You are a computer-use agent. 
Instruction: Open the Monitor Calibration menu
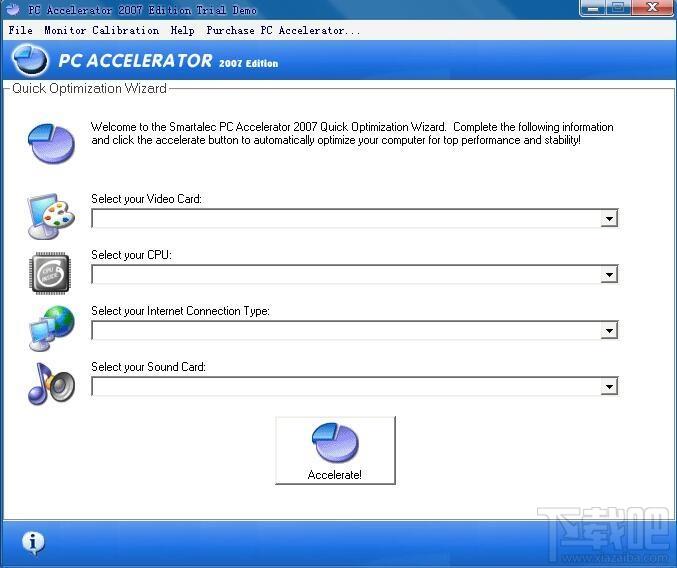(x=101, y=30)
